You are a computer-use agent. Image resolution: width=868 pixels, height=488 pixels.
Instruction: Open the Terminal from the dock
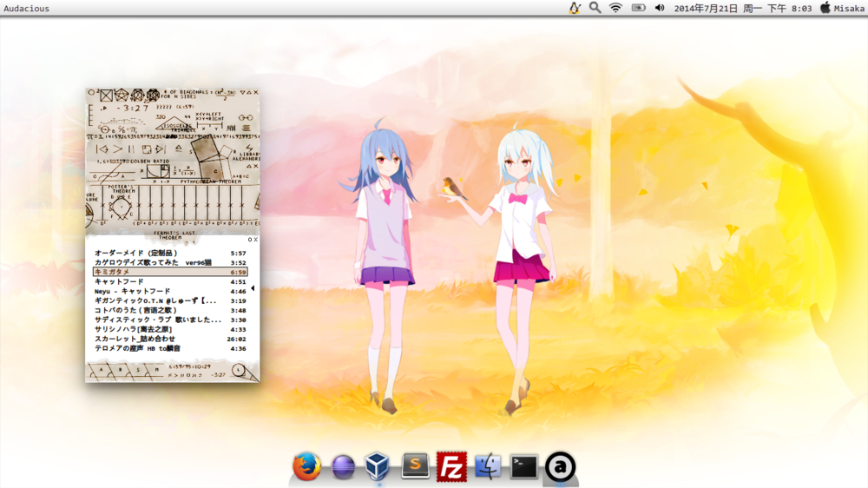523,466
